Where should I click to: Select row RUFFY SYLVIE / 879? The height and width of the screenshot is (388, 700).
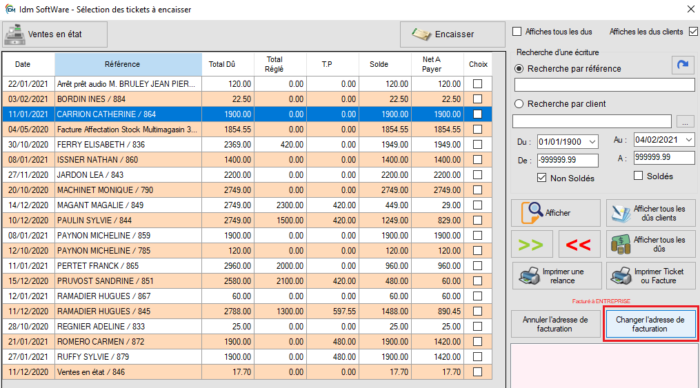click(x=247, y=357)
